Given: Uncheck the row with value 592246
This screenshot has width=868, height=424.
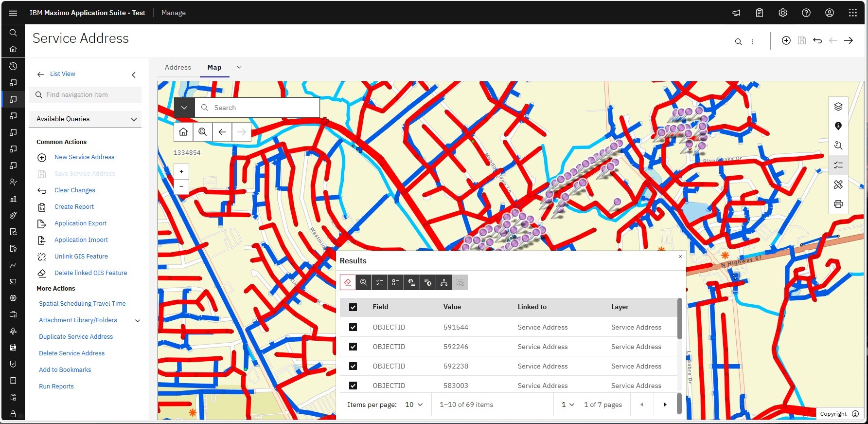Looking at the screenshot, I should pyautogui.click(x=353, y=347).
